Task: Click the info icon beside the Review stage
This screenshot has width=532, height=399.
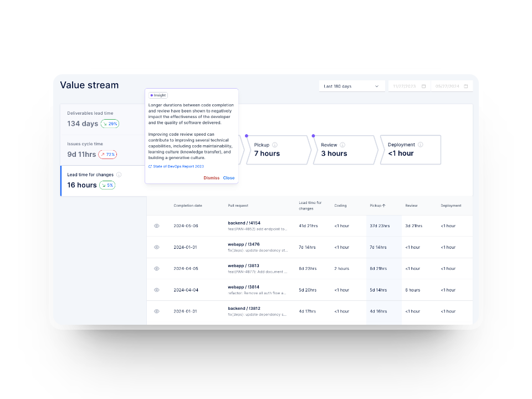Action: [342, 145]
